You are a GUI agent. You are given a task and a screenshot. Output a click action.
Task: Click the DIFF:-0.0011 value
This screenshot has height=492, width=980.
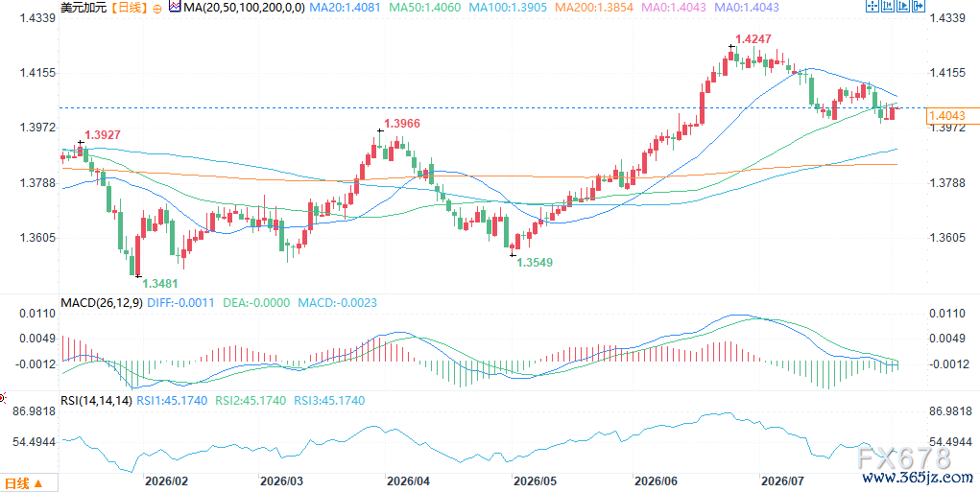click(x=179, y=303)
